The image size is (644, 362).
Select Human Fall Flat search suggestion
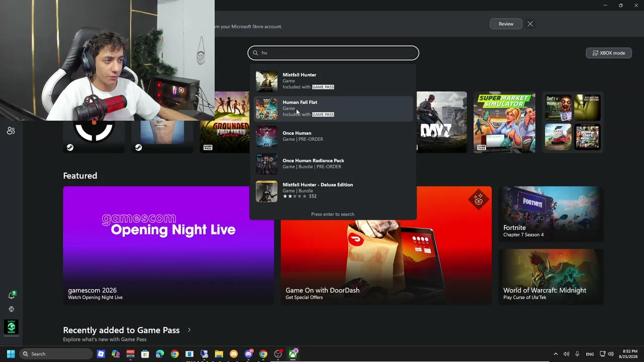click(333, 109)
